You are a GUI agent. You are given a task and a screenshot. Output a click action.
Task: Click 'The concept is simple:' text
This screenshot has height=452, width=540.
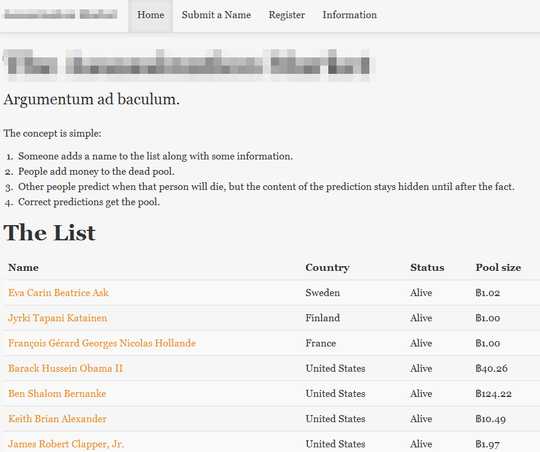[52, 133]
